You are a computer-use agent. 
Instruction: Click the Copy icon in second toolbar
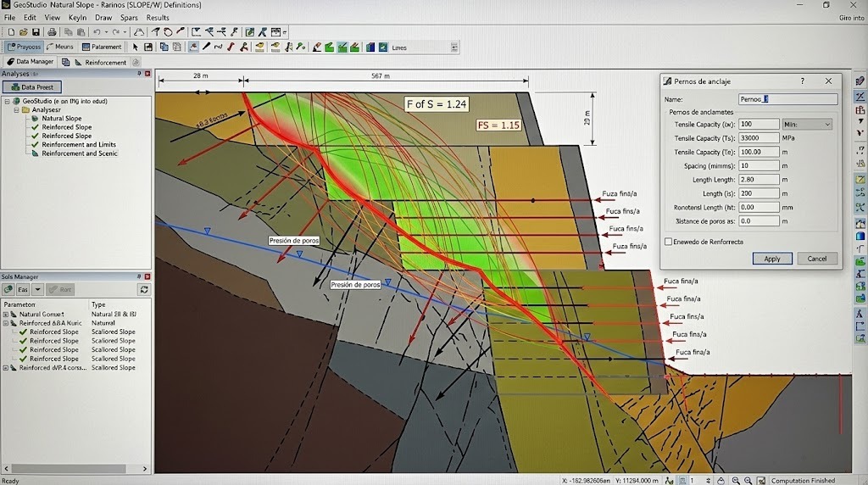point(164,47)
